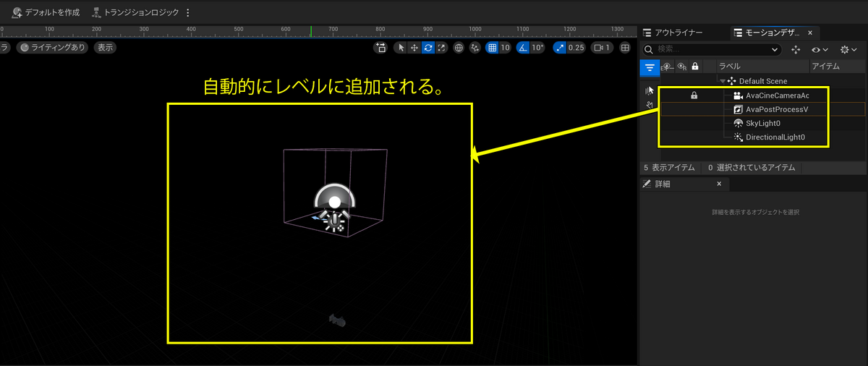
Task: Click the DirectionalLight0 sun icon
Action: tap(738, 137)
